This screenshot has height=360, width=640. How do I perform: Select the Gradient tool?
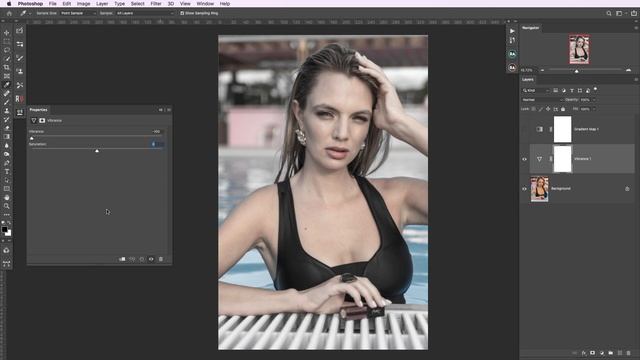(x=7, y=137)
